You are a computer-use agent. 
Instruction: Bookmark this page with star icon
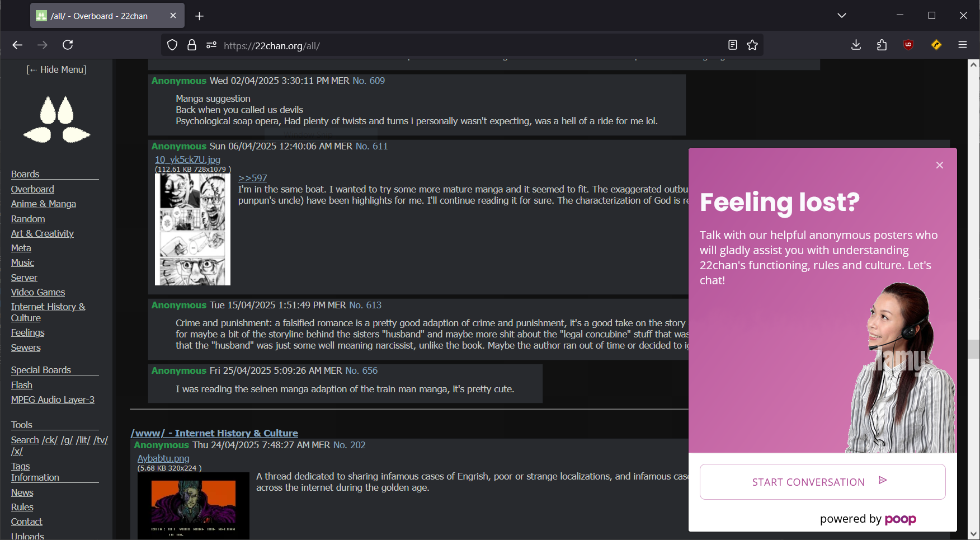point(752,45)
